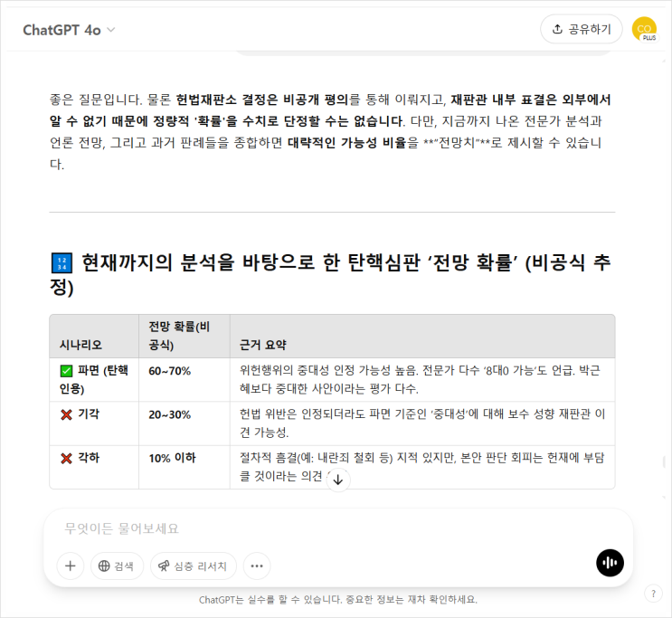This screenshot has height=618, width=672.
Task: Click the 파면 (탄핵 인용) scenario cell
Action: coord(94,379)
